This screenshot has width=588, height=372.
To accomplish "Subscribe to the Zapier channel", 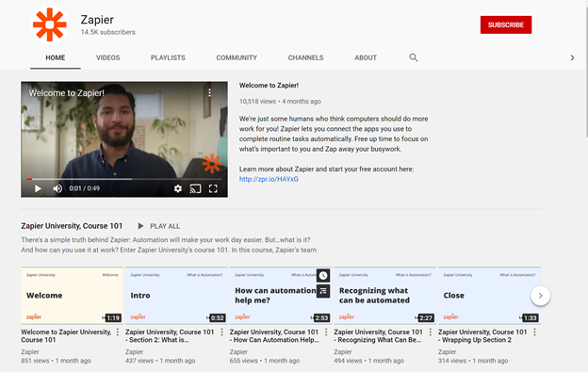I will (x=506, y=24).
